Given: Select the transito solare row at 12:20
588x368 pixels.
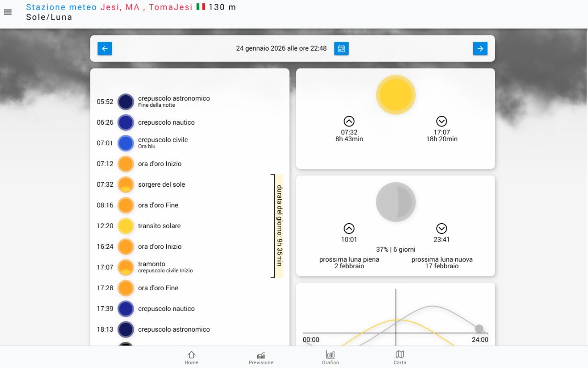Looking at the screenshot, I should click(159, 226).
